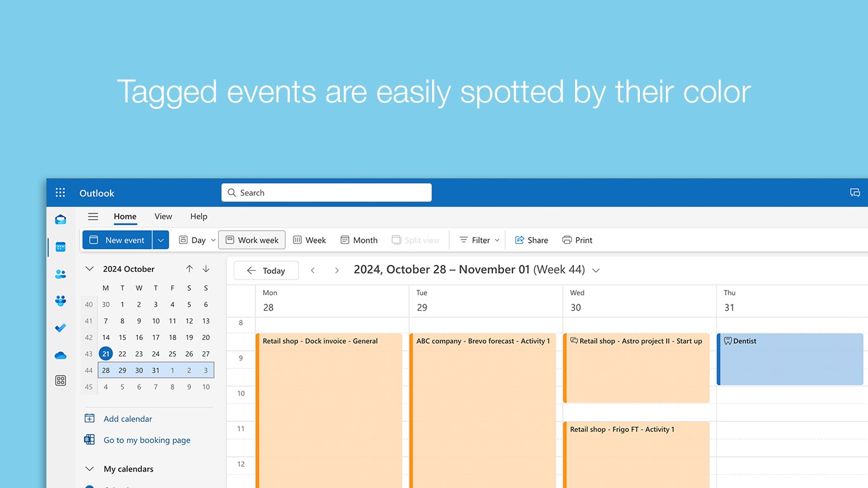Click Go to my booking page

pyautogui.click(x=147, y=440)
